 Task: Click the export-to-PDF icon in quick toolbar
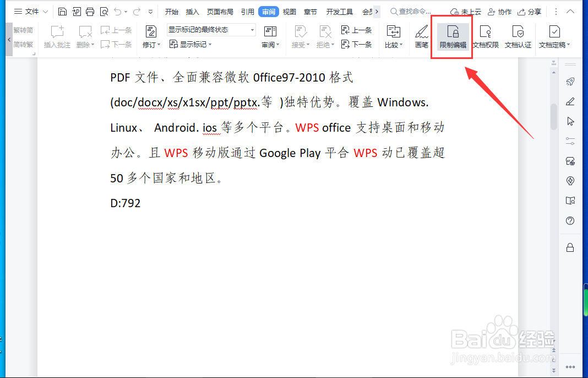click(x=77, y=12)
